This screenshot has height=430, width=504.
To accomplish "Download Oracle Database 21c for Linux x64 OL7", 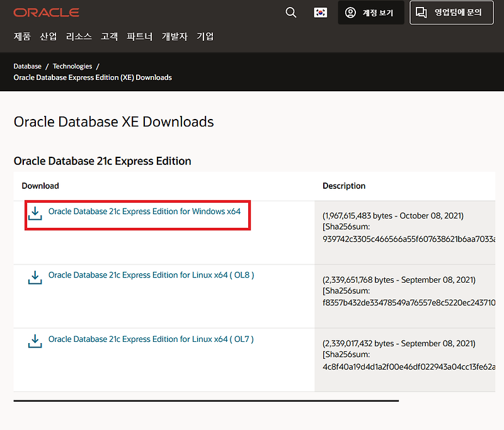I will [151, 339].
